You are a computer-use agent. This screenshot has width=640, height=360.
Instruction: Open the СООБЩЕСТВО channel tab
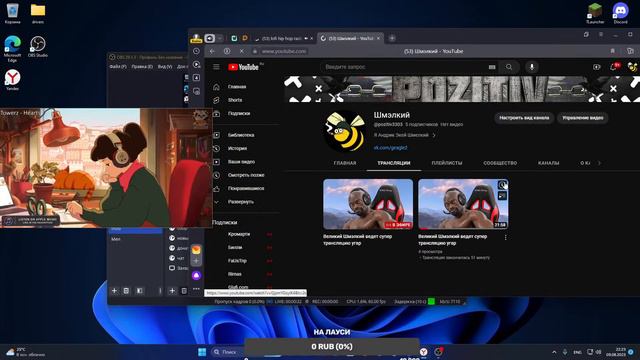coord(500,163)
